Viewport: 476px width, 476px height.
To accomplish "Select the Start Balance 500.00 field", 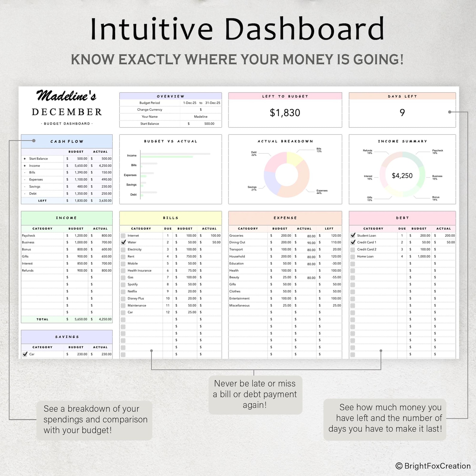I will 201,123.
